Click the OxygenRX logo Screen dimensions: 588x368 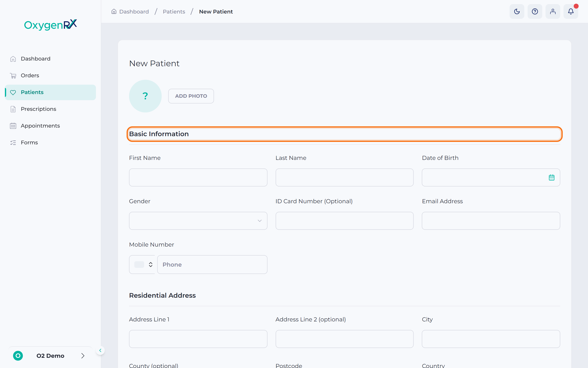click(x=51, y=25)
